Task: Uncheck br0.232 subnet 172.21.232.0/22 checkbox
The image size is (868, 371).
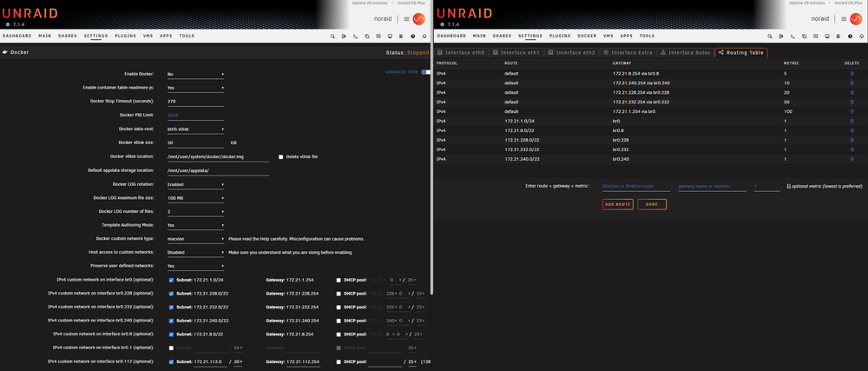Action: (x=171, y=307)
